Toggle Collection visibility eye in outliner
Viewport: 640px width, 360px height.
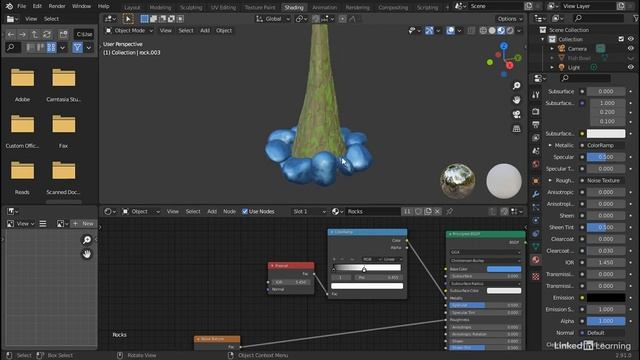pyautogui.click(x=631, y=39)
